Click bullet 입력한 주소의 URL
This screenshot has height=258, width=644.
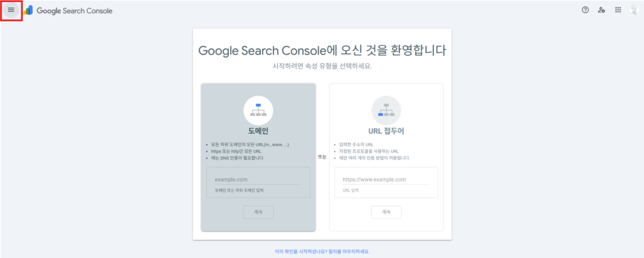[356, 145]
